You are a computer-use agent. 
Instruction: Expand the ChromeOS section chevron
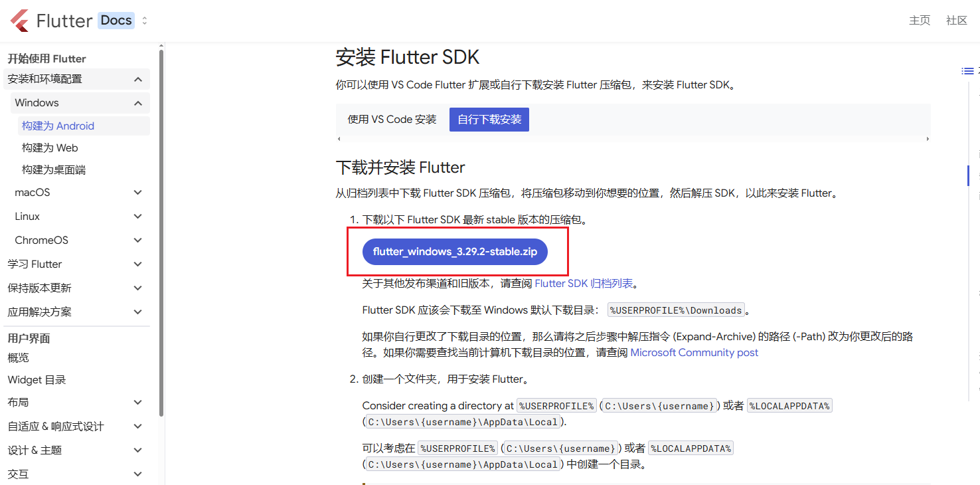click(138, 241)
